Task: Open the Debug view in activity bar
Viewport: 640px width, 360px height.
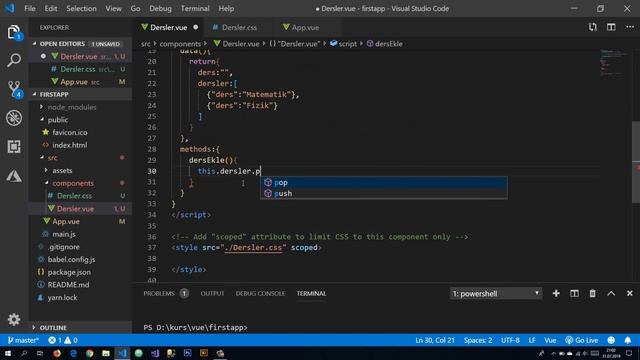Action: coord(14,118)
